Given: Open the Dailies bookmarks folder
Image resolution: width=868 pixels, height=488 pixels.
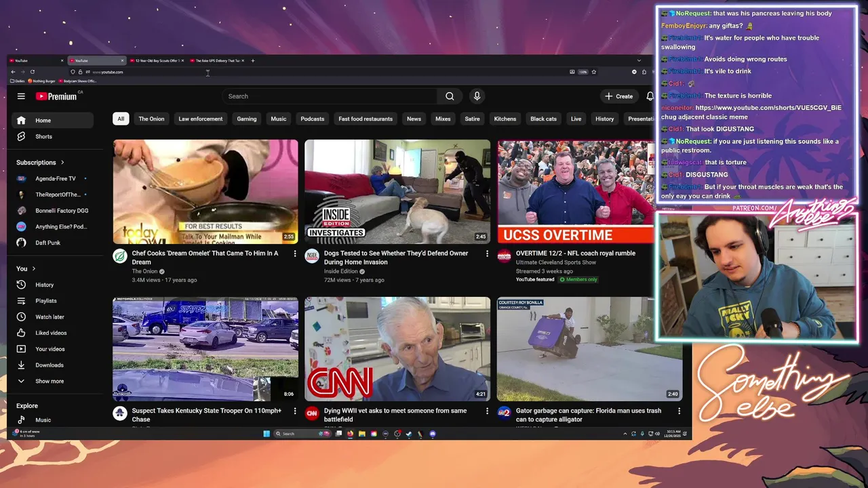Looking at the screenshot, I should coord(18,81).
